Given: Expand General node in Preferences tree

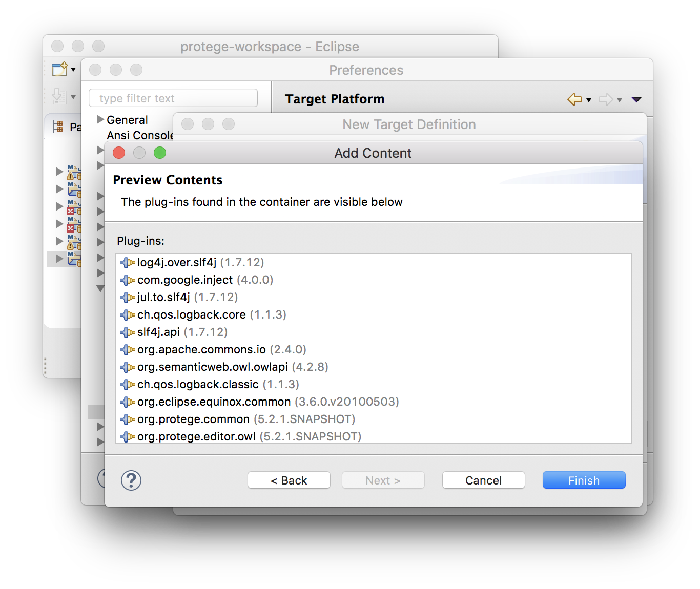Looking at the screenshot, I should (x=100, y=119).
